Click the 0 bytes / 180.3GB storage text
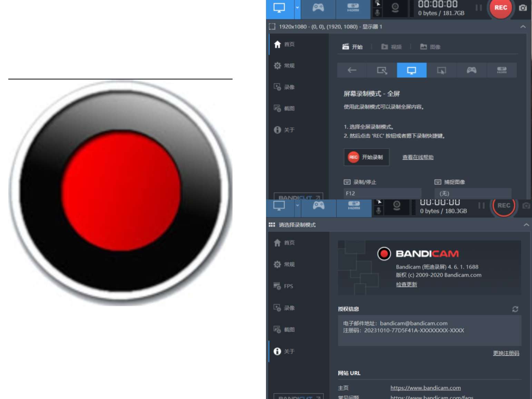The image size is (532, 399). tap(443, 211)
